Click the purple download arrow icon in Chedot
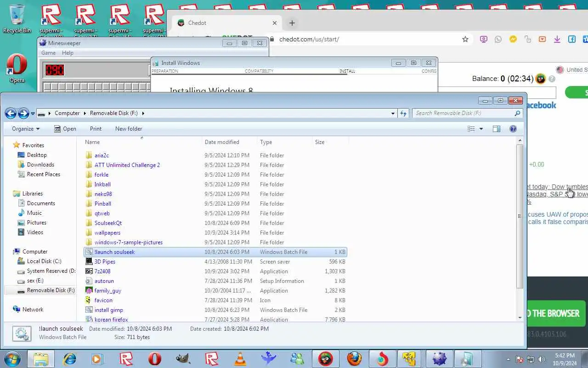This screenshot has width=588, height=368. (557, 40)
